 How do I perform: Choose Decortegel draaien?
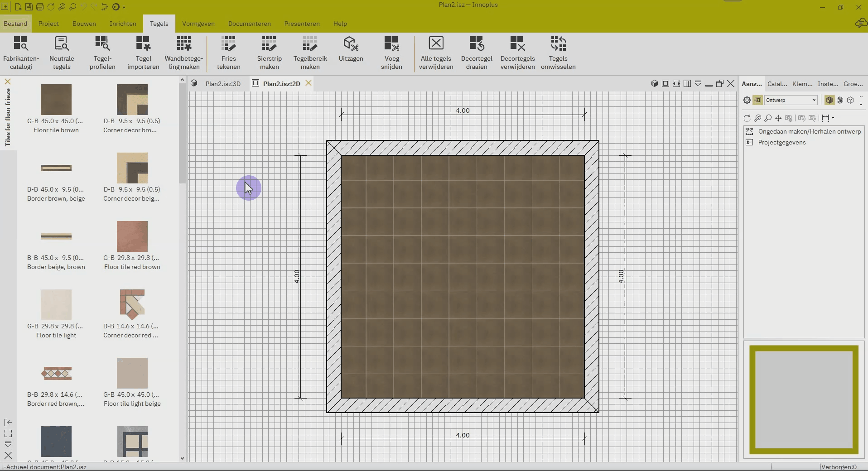coord(477,53)
